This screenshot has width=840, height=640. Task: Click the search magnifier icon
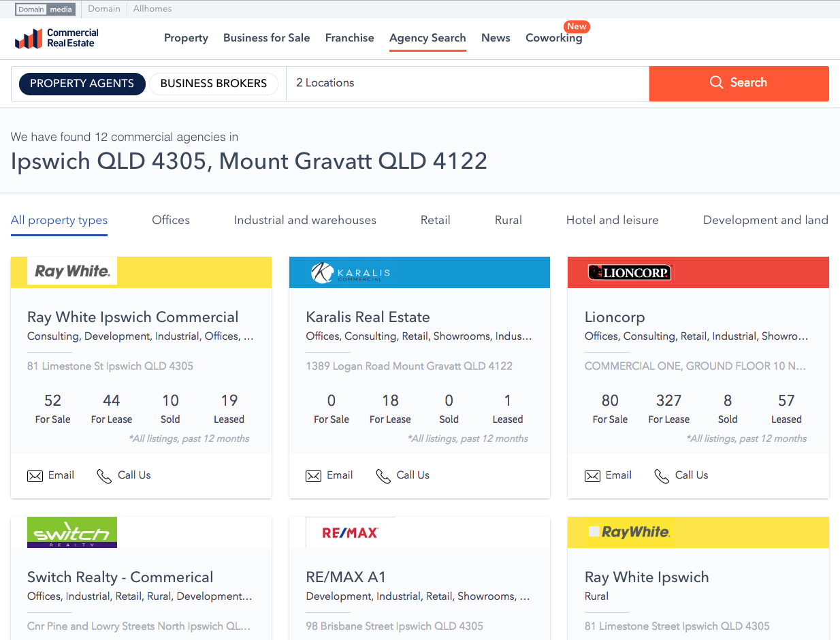click(716, 82)
